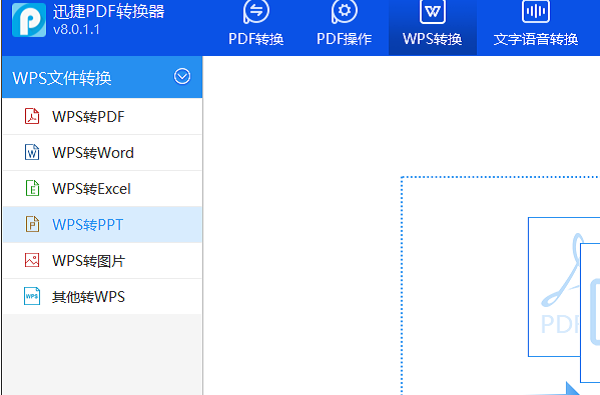Click the 文字语音转换 sound-wave icon
600x395 pixels.
click(536, 11)
